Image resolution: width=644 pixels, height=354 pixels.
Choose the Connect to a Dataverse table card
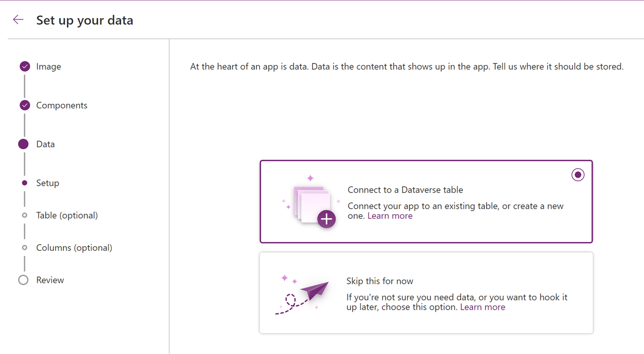pos(426,201)
